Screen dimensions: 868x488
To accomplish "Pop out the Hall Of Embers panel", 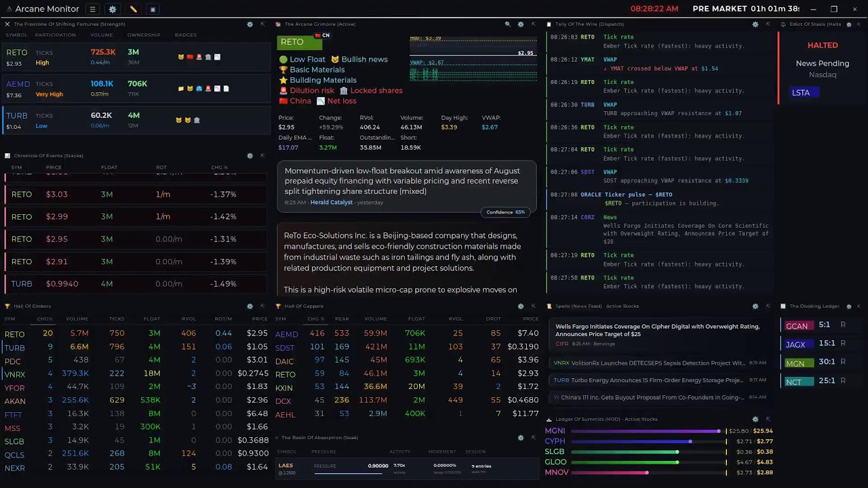I will coord(262,306).
